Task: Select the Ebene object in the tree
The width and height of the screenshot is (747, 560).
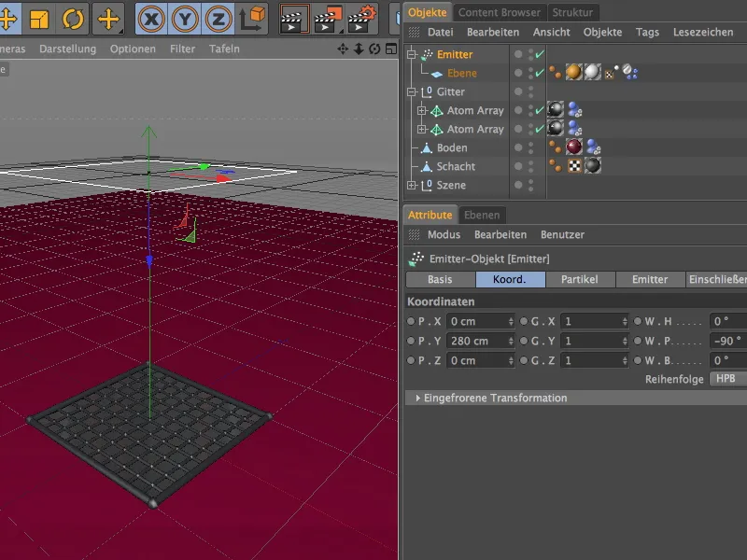Action: [x=461, y=73]
